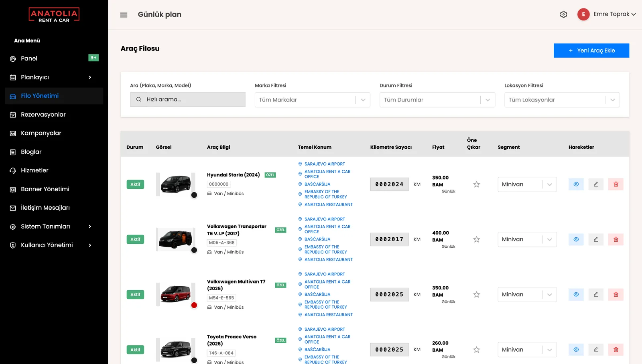Toggle featured star for Volkswagen Transporter T6
This screenshot has height=364, width=642.
476,239
